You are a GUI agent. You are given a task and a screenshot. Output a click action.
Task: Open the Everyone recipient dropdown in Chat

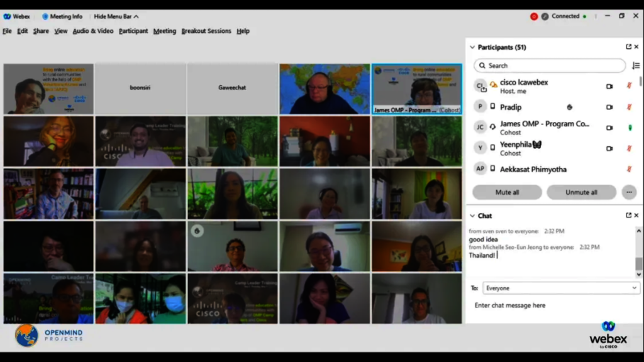point(560,288)
